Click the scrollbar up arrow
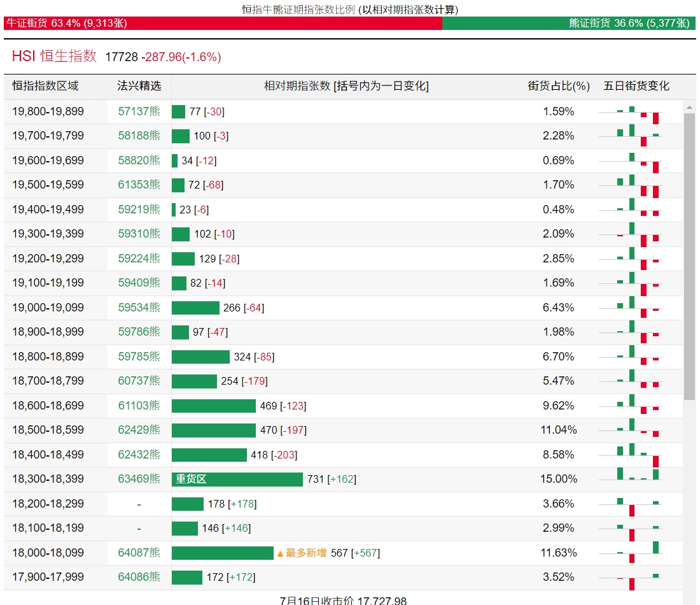The height and width of the screenshot is (605, 700). point(689,106)
